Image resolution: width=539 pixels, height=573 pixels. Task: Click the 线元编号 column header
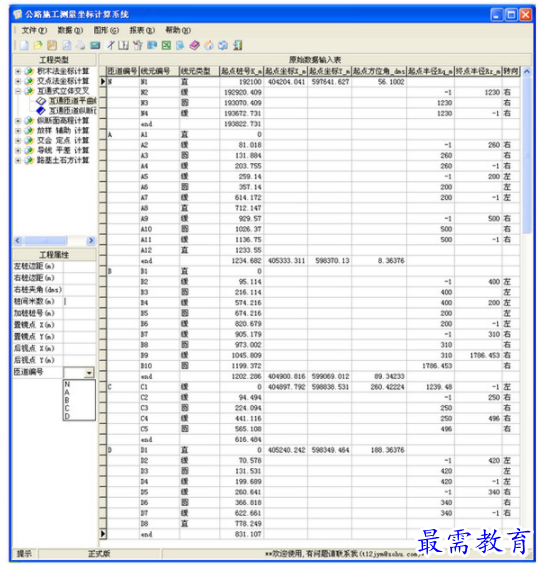(x=159, y=71)
